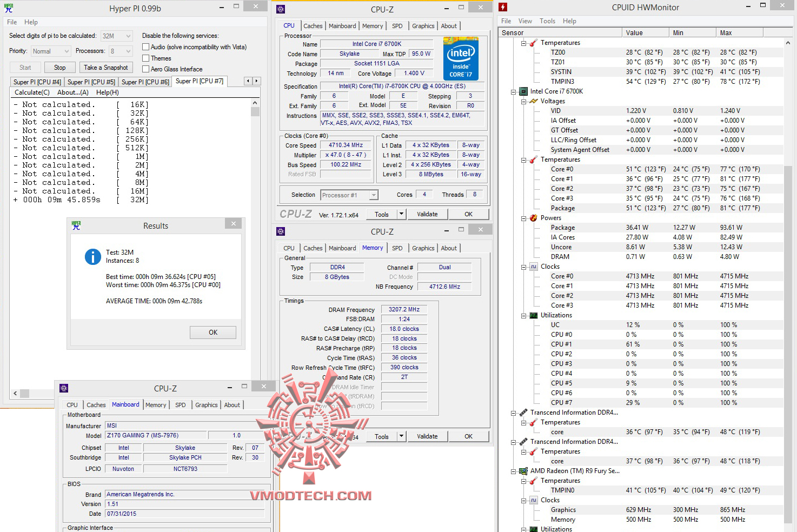Click the Voltages node icon in HWMonitor
The image size is (797, 532).
tap(533, 101)
